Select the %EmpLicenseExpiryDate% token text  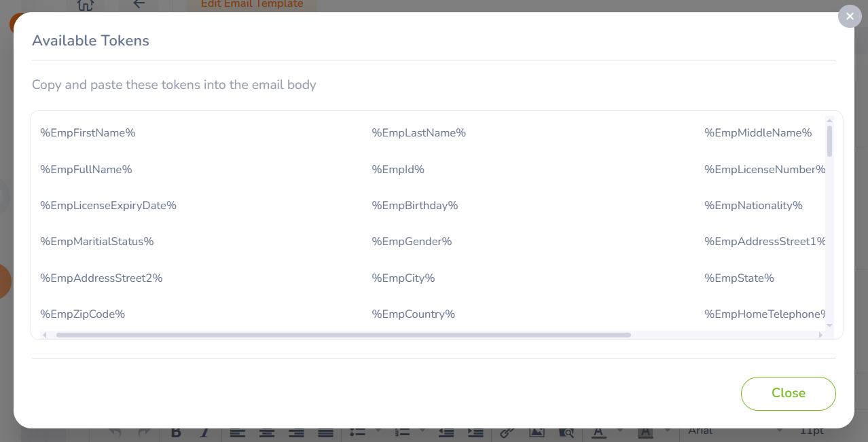(108, 206)
